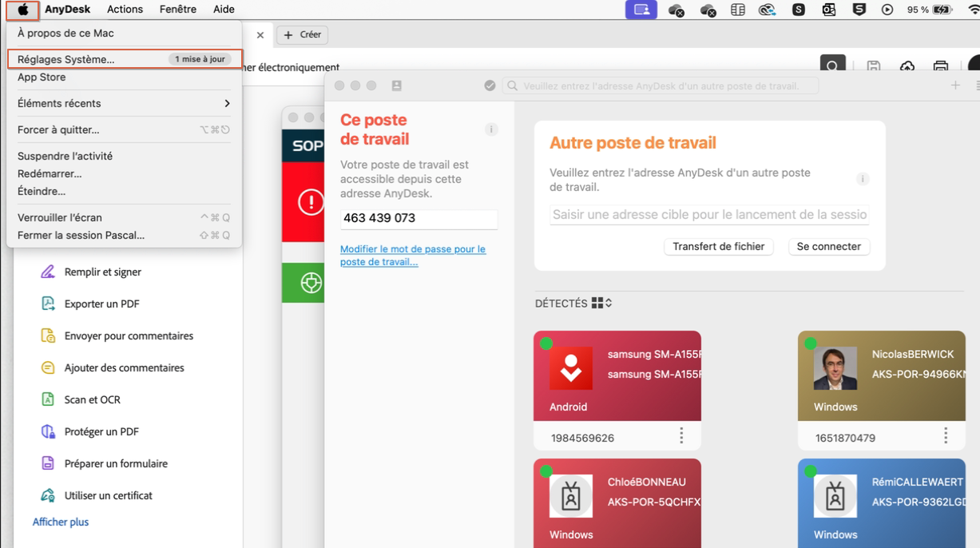Click the Acrobat printer icon

pos(941,67)
